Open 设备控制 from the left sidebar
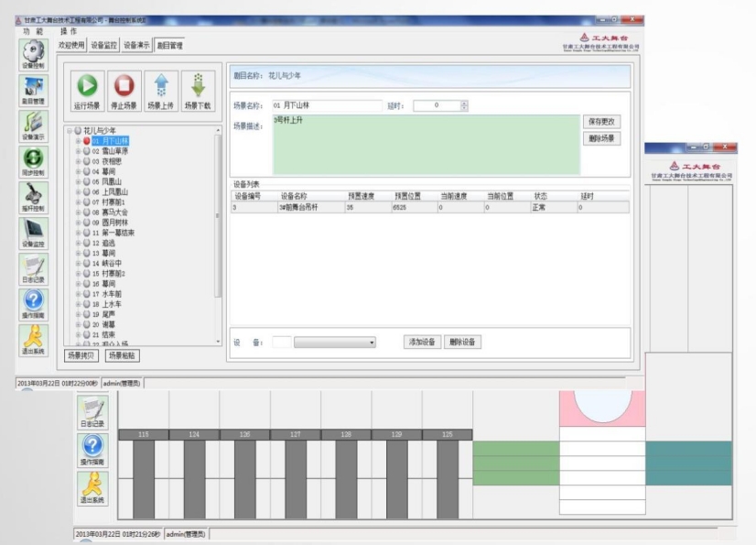Image resolution: width=756 pixels, height=545 pixels. [x=32, y=55]
